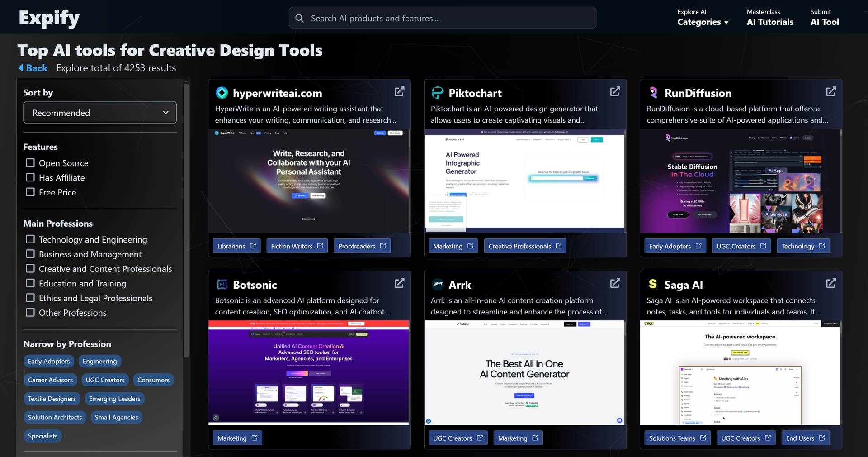This screenshot has height=457, width=868.
Task: Click the hyperwriteai.com logo icon
Action: (x=222, y=93)
